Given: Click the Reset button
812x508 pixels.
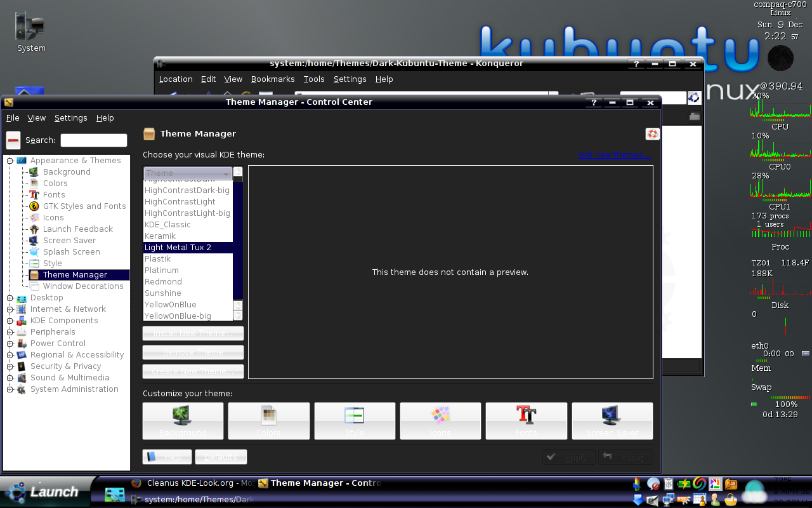Looking at the screenshot, I should coord(625,457).
